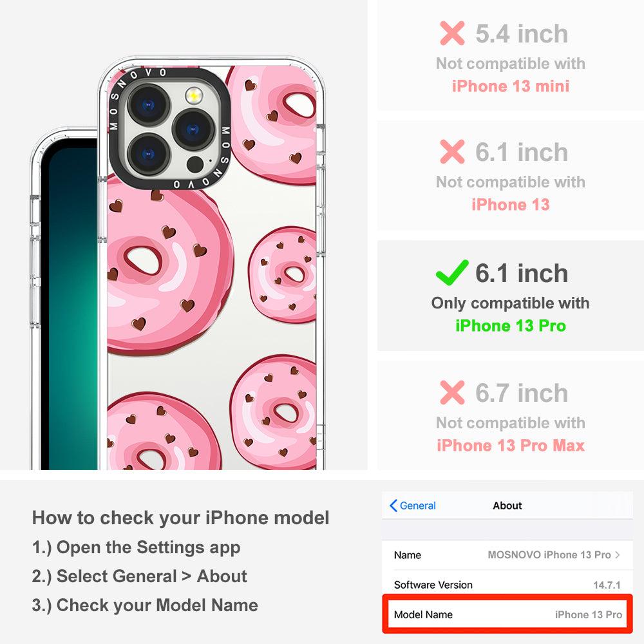Click the camera flash on the phone
Viewport: 644px width, 644px height.
tap(194, 96)
